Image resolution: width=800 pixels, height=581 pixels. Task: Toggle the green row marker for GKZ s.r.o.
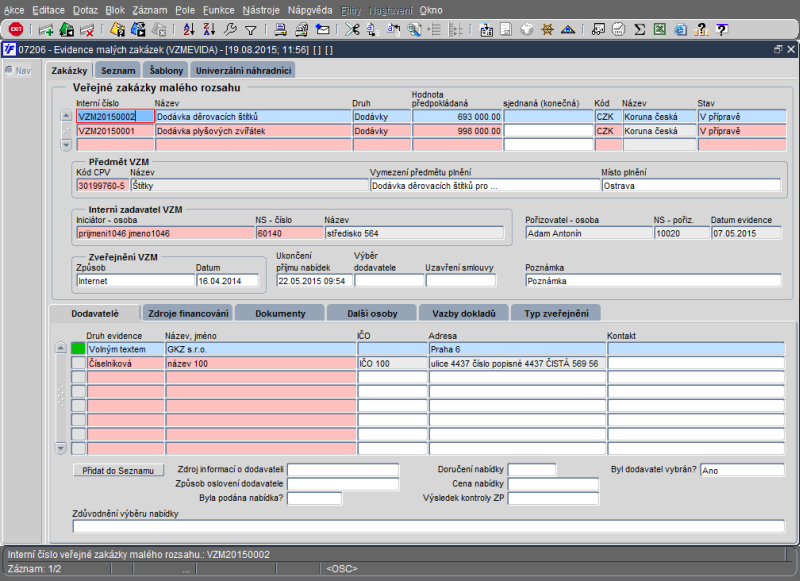tap(78, 349)
